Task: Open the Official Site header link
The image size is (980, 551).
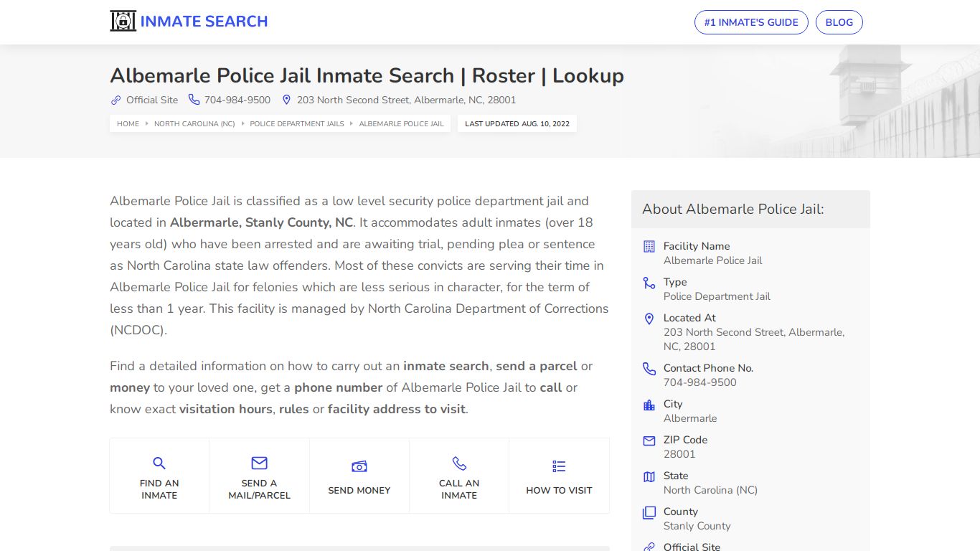Action: click(x=152, y=100)
